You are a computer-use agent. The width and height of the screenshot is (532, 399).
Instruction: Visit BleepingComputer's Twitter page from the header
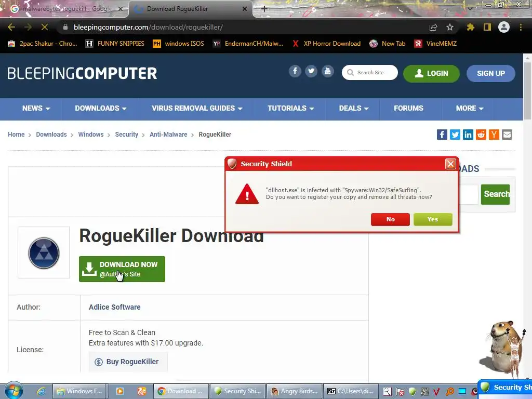pos(311,71)
